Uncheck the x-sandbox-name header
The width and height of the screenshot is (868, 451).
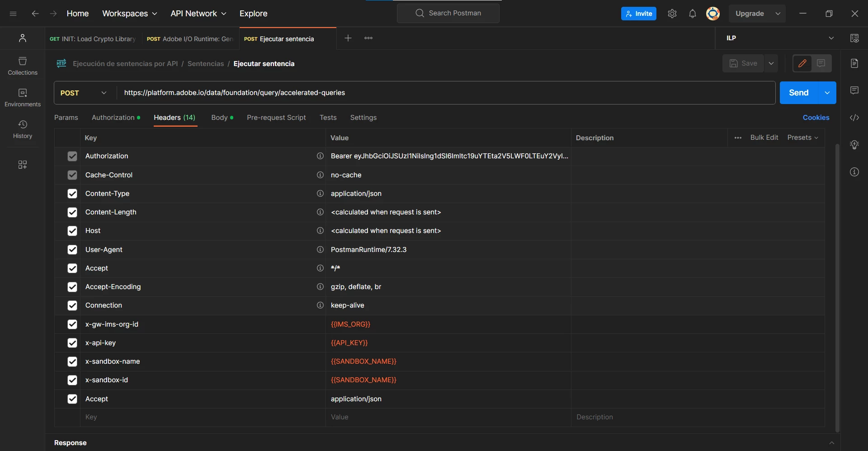pyautogui.click(x=72, y=361)
